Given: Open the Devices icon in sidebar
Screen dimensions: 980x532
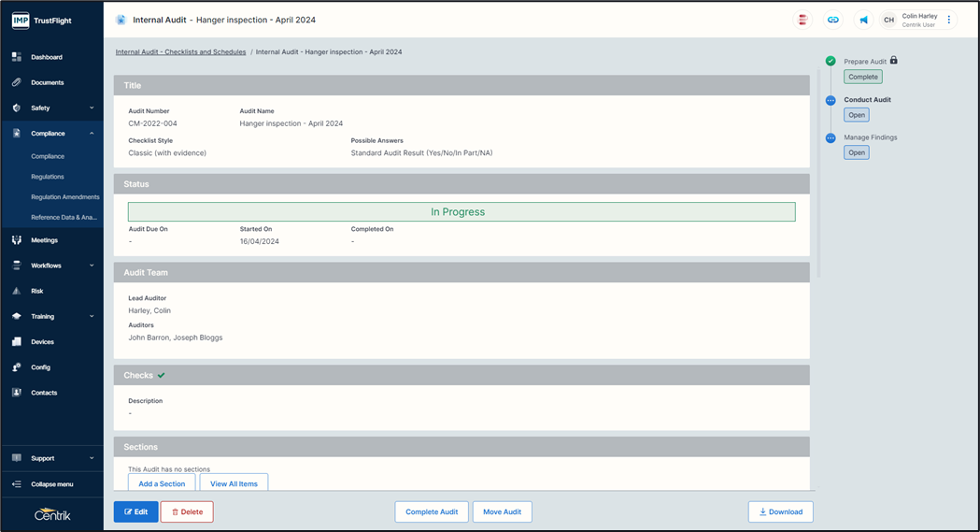Looking at the screenshot, I should 17,342.
